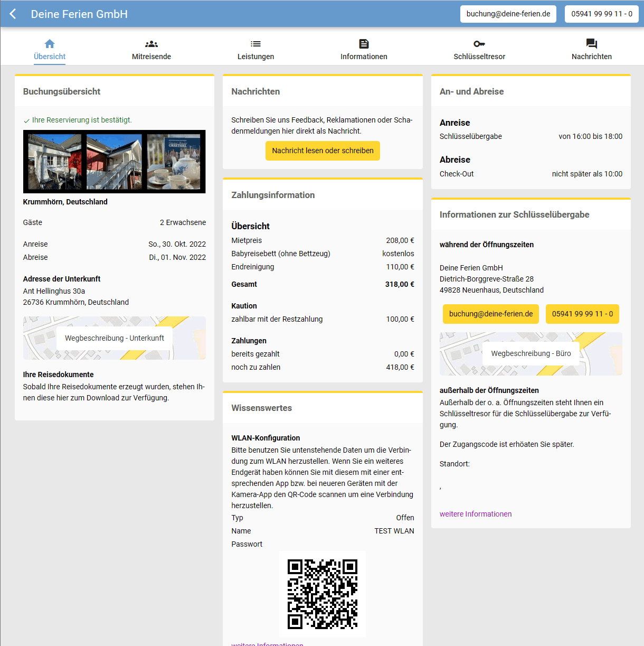Click the Schlüsseltresor key icon
The height and width of the screenshot is (646, 644).
(x=479, y=44)
